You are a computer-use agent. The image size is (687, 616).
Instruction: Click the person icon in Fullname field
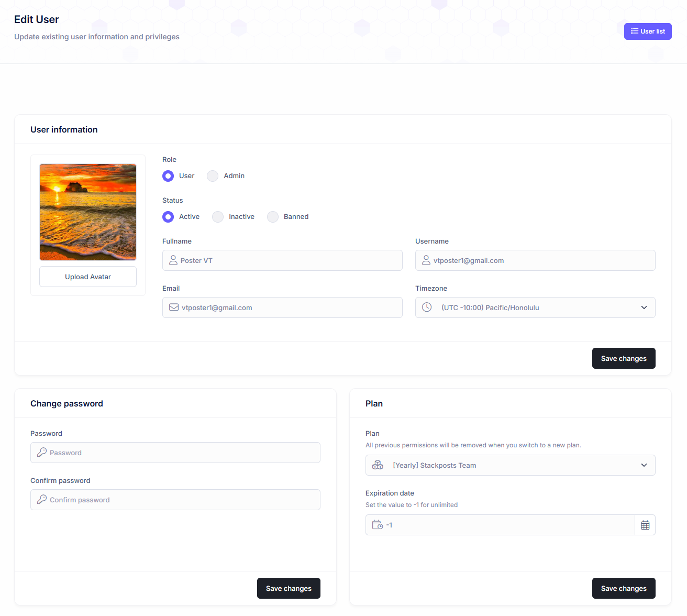point(173,260)
